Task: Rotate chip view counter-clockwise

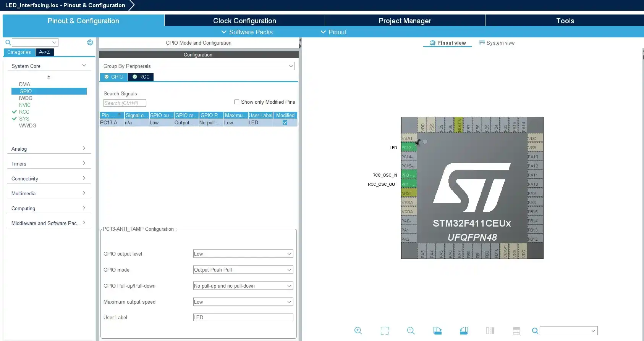Action: point(464,331)
